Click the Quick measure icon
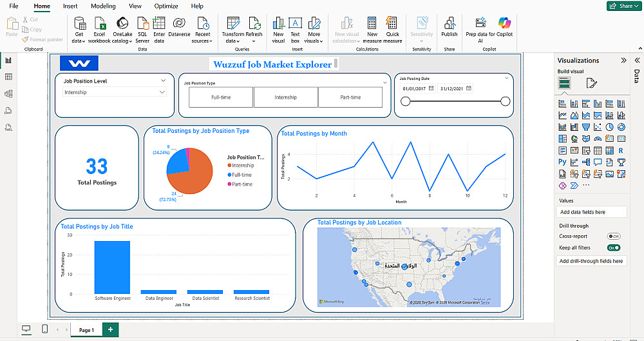 pos(392,23)
